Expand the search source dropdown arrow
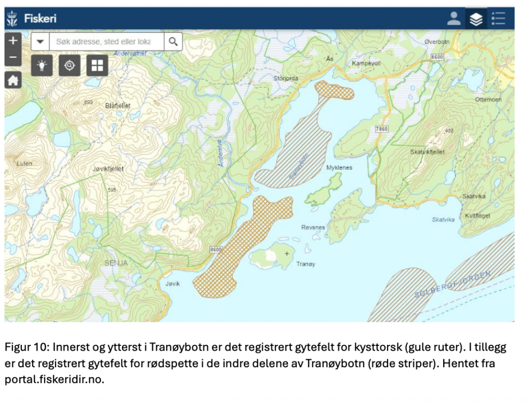 [41, 42]
